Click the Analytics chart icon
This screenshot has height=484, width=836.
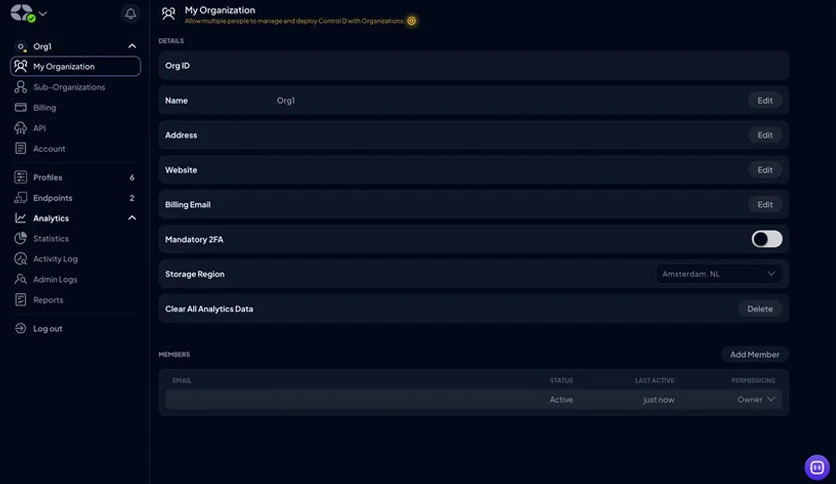(21, 218)
